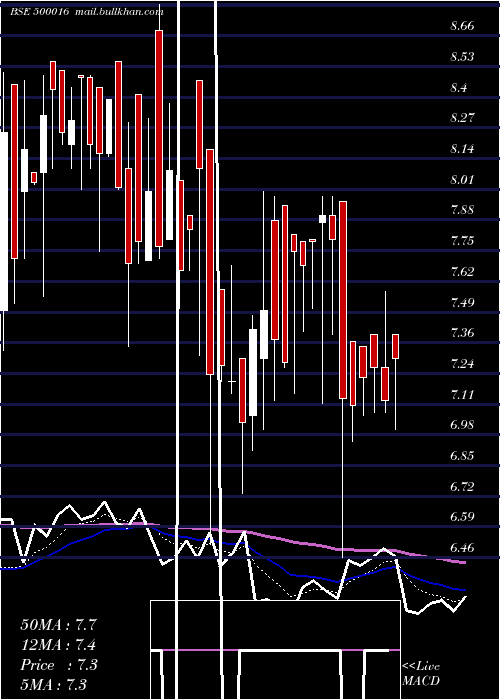Click the '5MA : 7.3' indicator text
Screen dimensions: 500x700
pyautogui.click(x=54, y=684)
